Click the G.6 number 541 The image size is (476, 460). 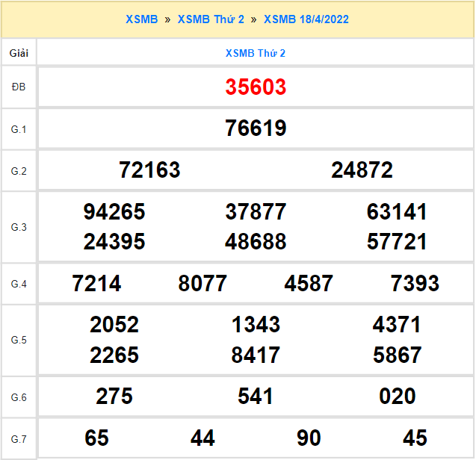[x=256, y=397]
